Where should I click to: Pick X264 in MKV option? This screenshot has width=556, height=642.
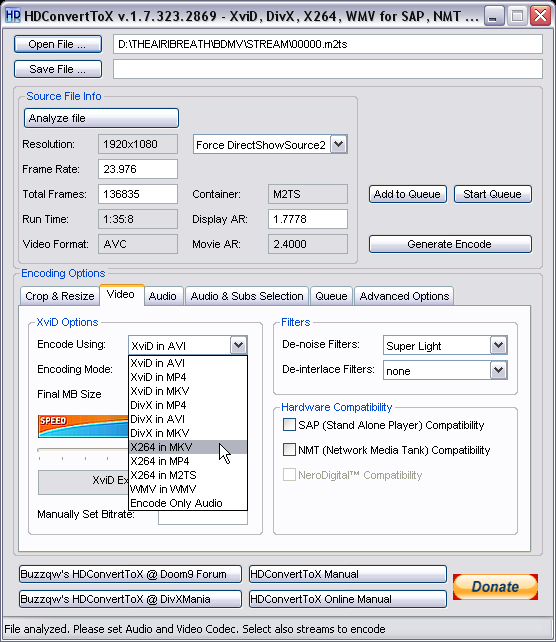[x=188, y=447]
